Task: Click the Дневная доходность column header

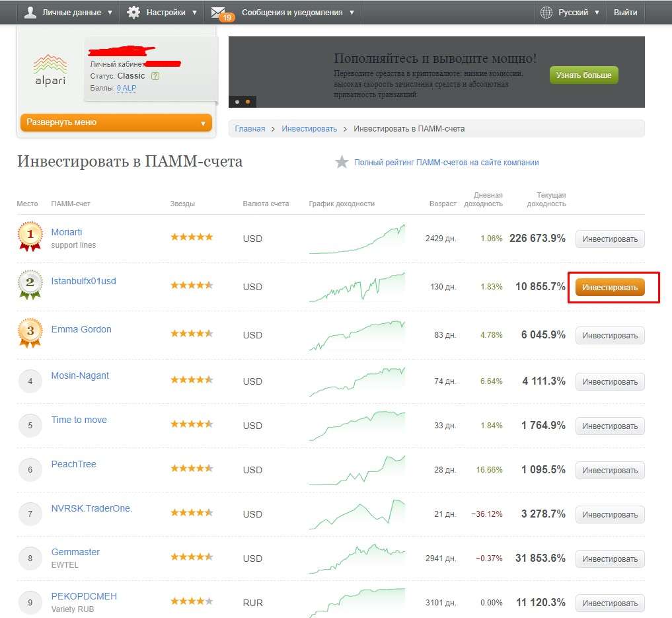Action: point(484,200)
